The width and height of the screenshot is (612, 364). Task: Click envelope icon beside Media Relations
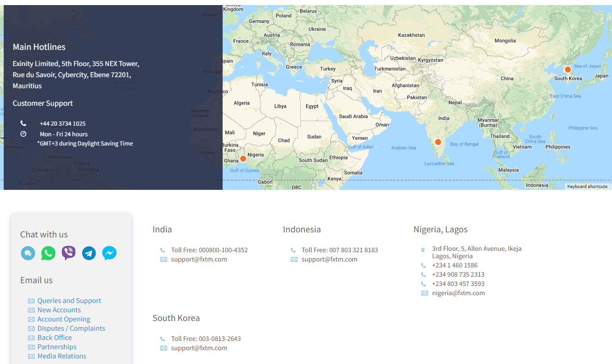(x=31, y=357)
